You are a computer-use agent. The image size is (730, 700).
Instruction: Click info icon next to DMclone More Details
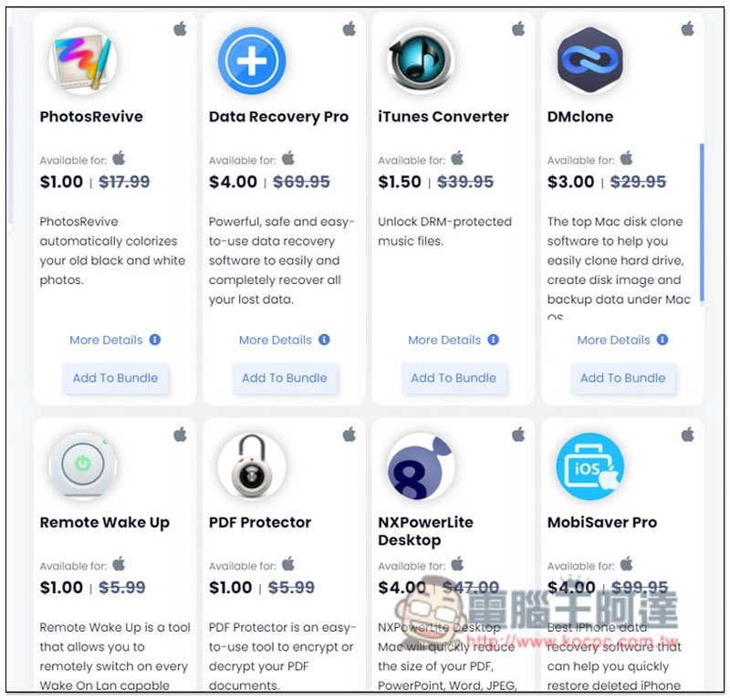pyautogui.click(x=662, y=340)
